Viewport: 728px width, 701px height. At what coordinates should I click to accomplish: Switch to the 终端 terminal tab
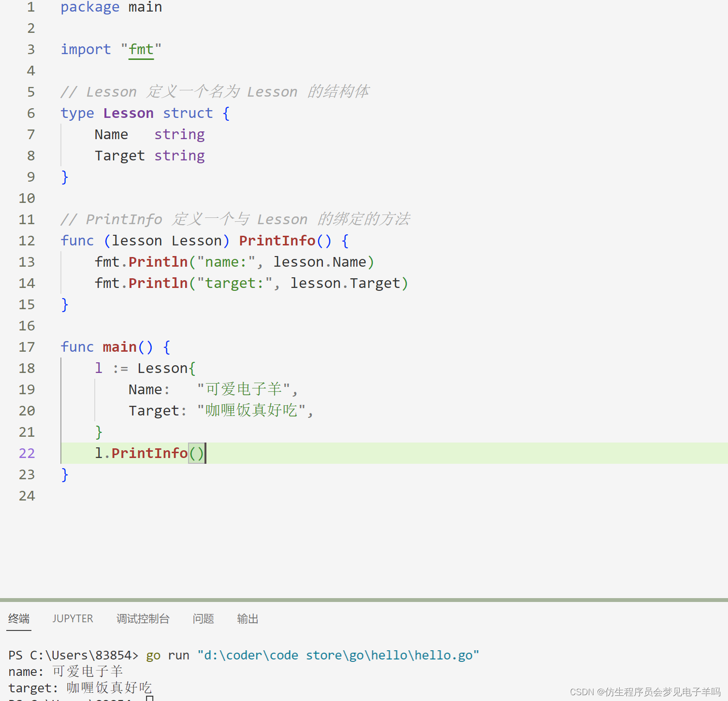point(19,618)
